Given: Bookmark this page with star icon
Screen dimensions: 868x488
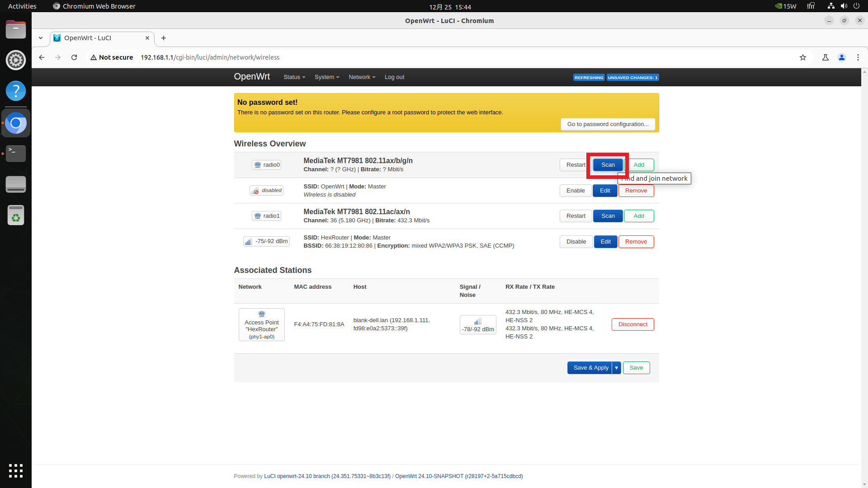Looking at the screenshot, I should click(802, 57).
